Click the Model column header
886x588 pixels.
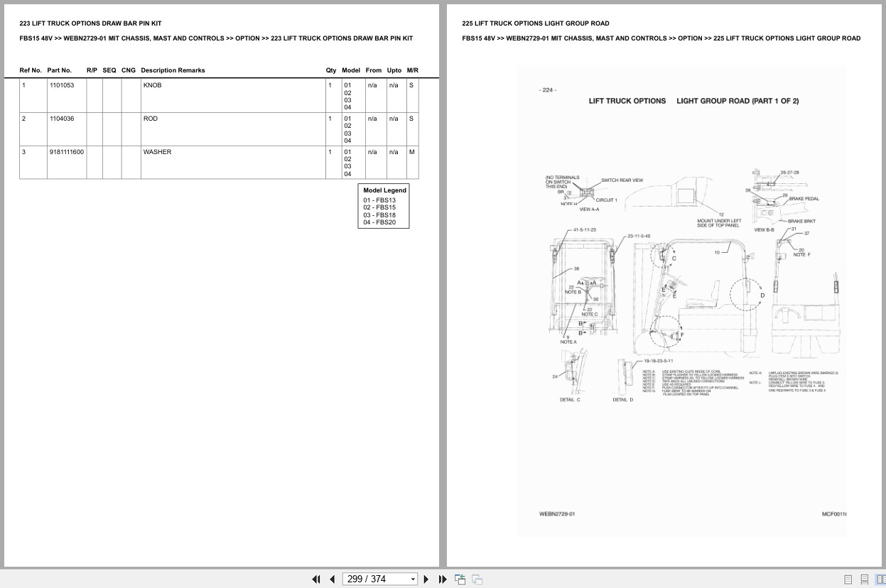point(351,70)
